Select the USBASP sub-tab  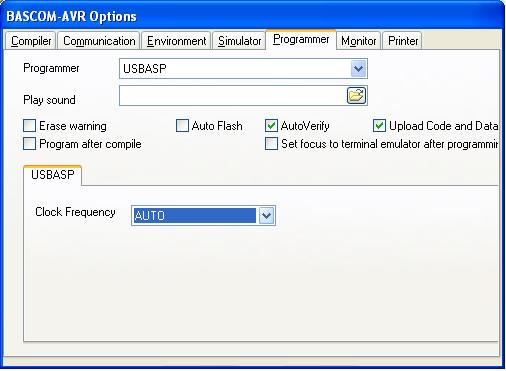point(53,175)
